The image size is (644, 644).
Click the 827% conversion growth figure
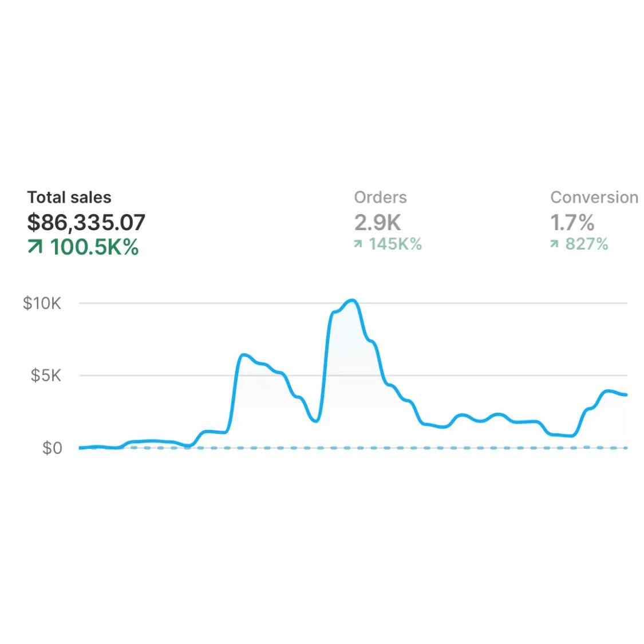587,244
